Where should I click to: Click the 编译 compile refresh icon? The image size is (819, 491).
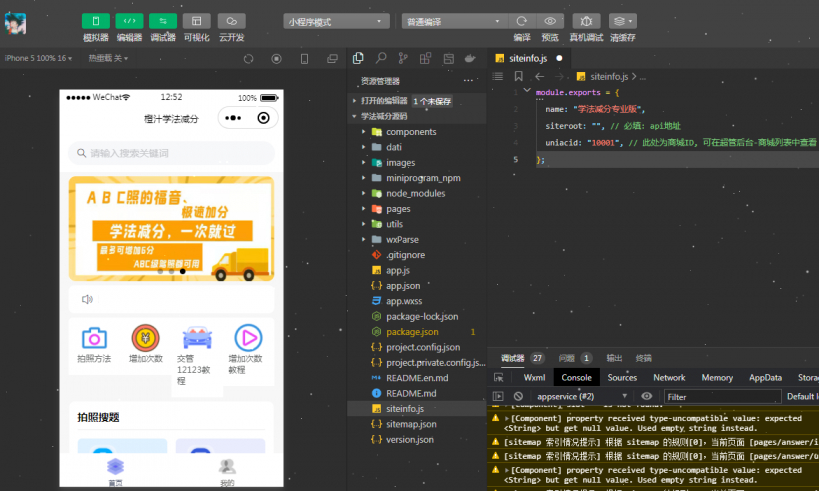point(521,21)
